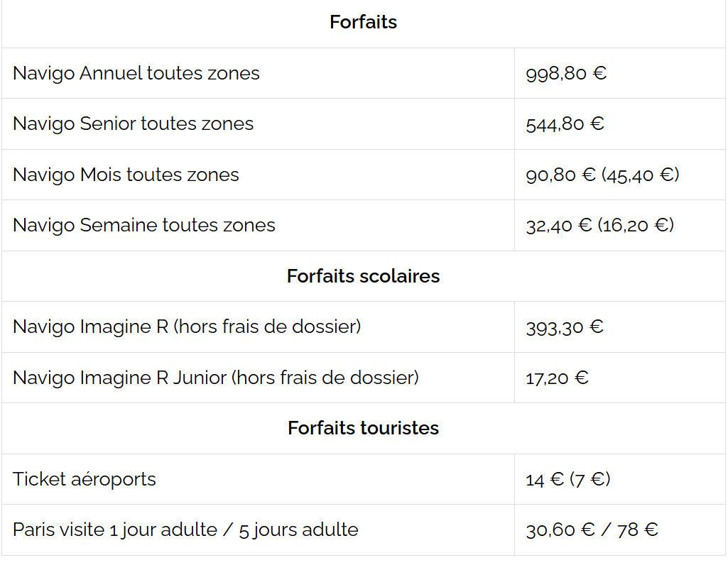
Task: Select the Ticket aéroports label
Action: tap(85, 479)
